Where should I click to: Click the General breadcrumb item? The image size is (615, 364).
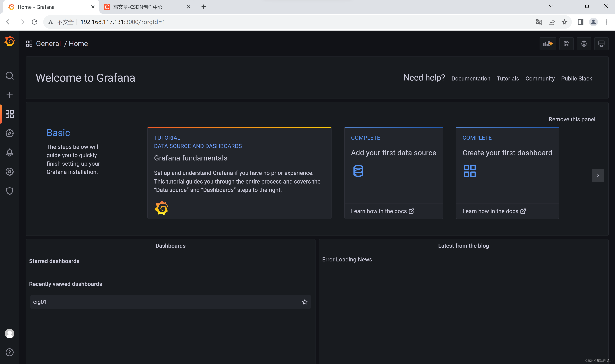[48, 44]
